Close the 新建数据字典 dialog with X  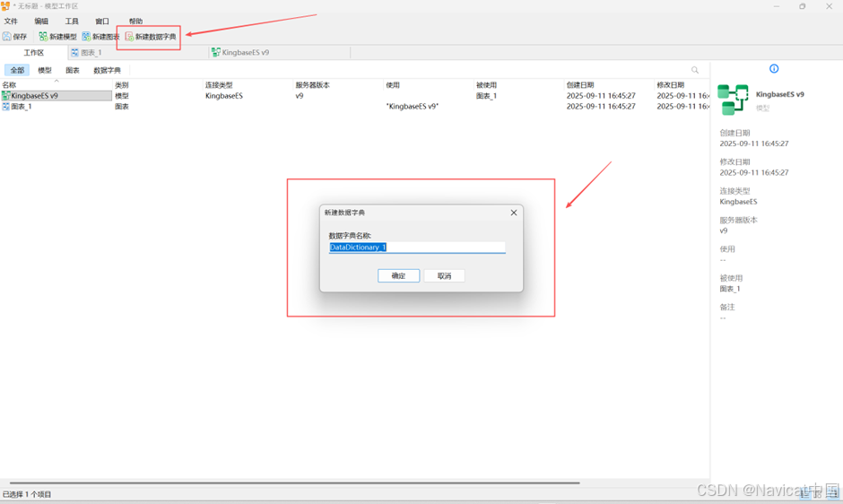pyautogui.click(x=514, y=213)
